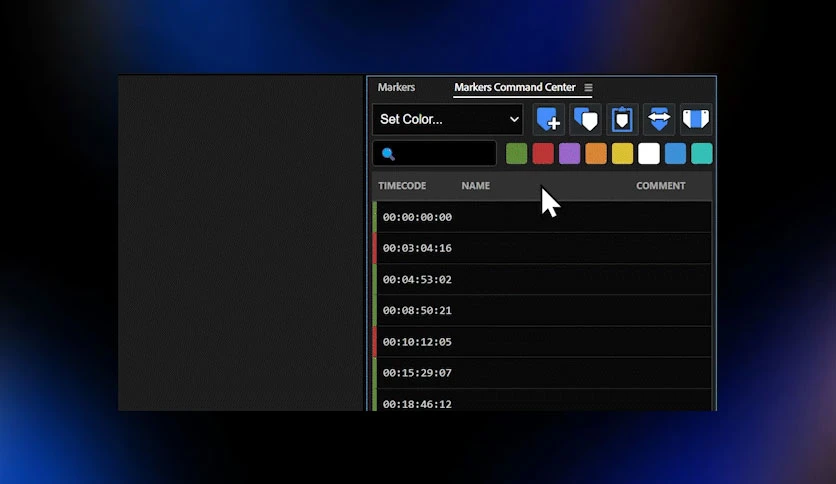
Task: Select the marker at 00:08:50:21
Action: [x=542, y=310]
